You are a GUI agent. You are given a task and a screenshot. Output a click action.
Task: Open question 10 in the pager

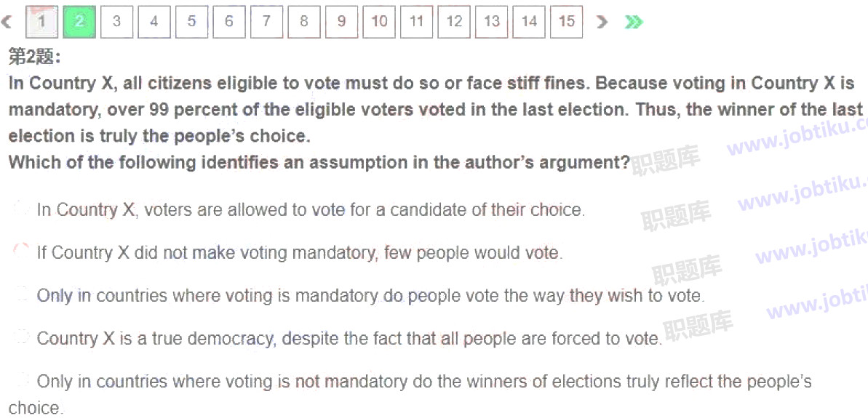point(379,22)
